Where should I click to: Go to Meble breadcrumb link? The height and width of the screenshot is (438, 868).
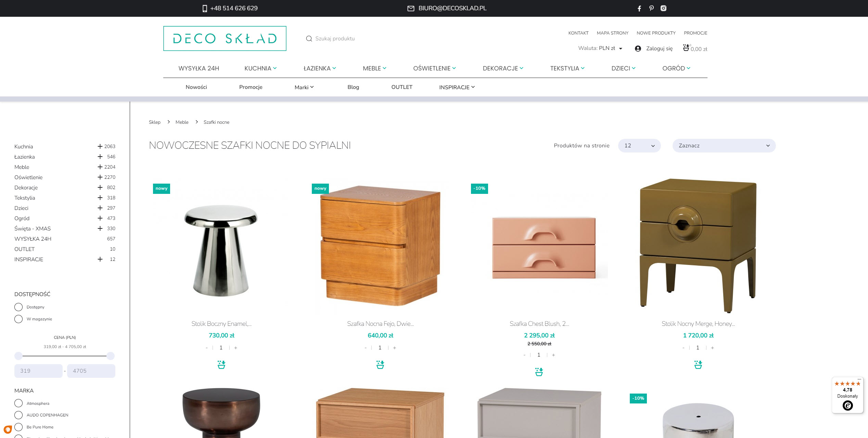[x=182, y=122]
